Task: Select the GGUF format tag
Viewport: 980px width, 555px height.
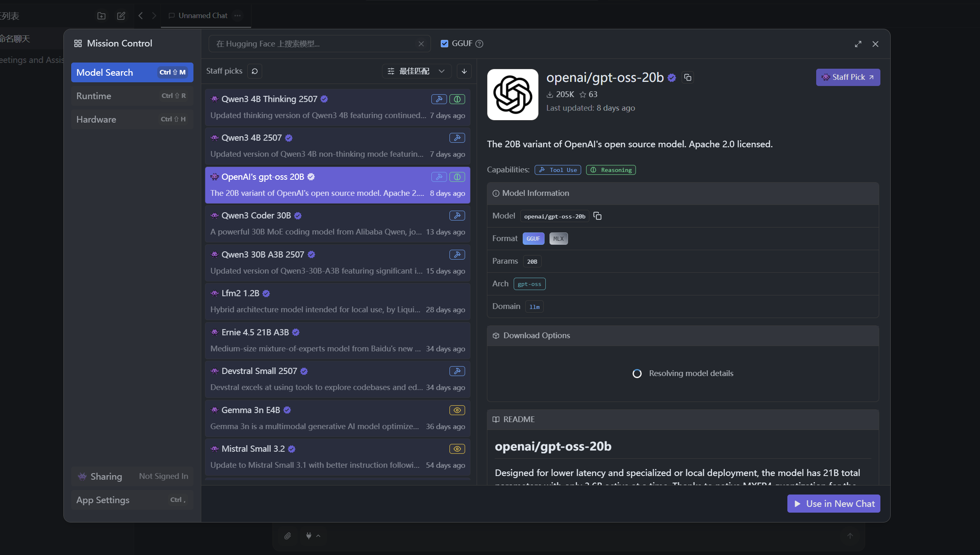Action: tap(533, 239)
